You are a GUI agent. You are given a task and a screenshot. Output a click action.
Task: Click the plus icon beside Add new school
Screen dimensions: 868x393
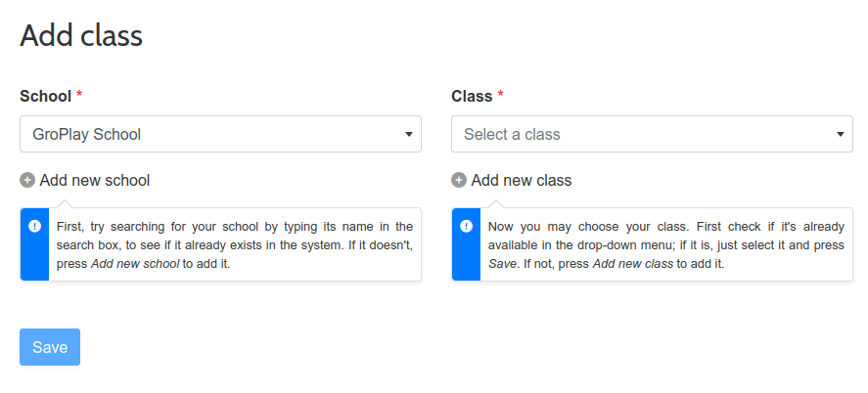coord(27,180)
